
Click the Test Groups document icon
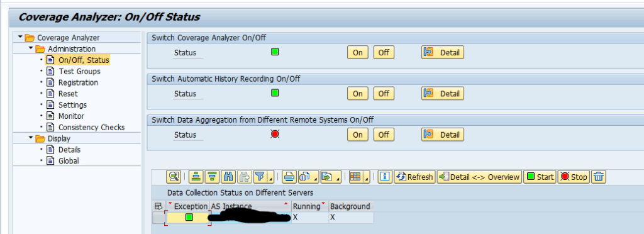click(50, 72)
